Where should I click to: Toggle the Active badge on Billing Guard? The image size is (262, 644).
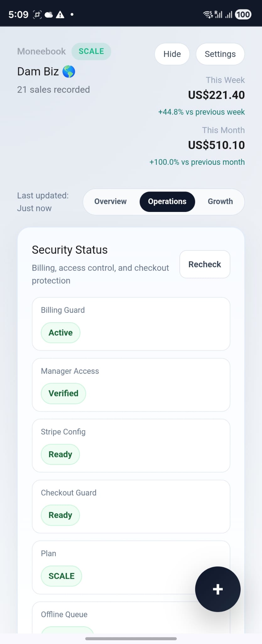coord(60,332)
